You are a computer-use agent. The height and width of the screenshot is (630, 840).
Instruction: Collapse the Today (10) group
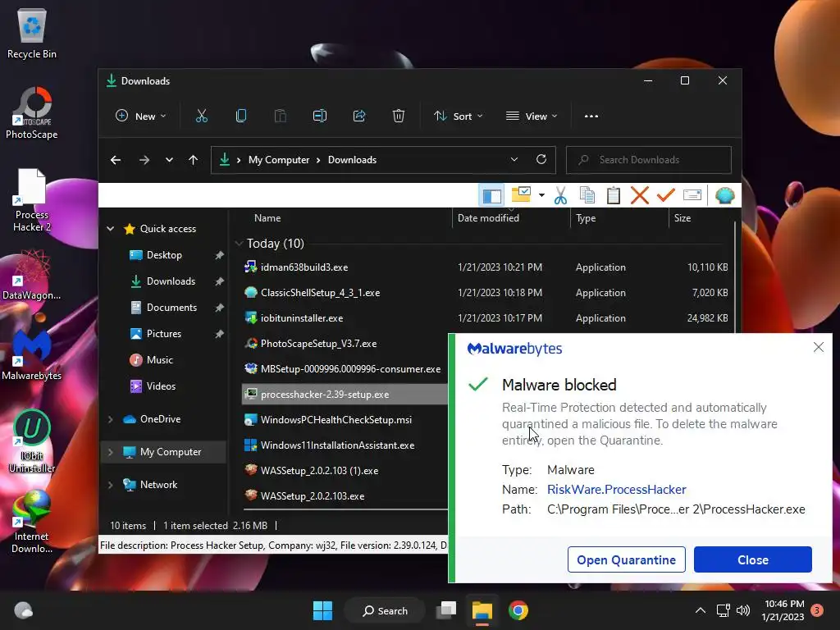(239, 244)
